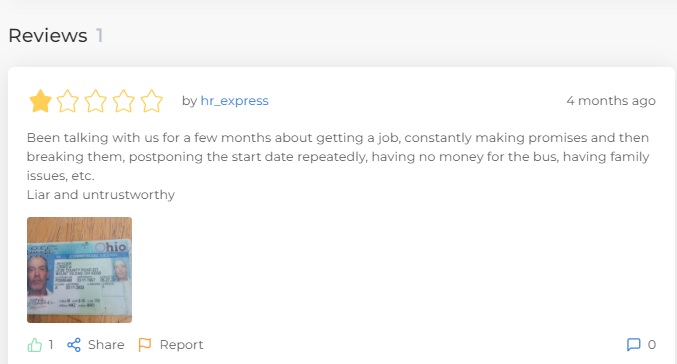Click the orange report flag icon
The width and height of the screenshot is (677, 364).
[x=145, y=345]
